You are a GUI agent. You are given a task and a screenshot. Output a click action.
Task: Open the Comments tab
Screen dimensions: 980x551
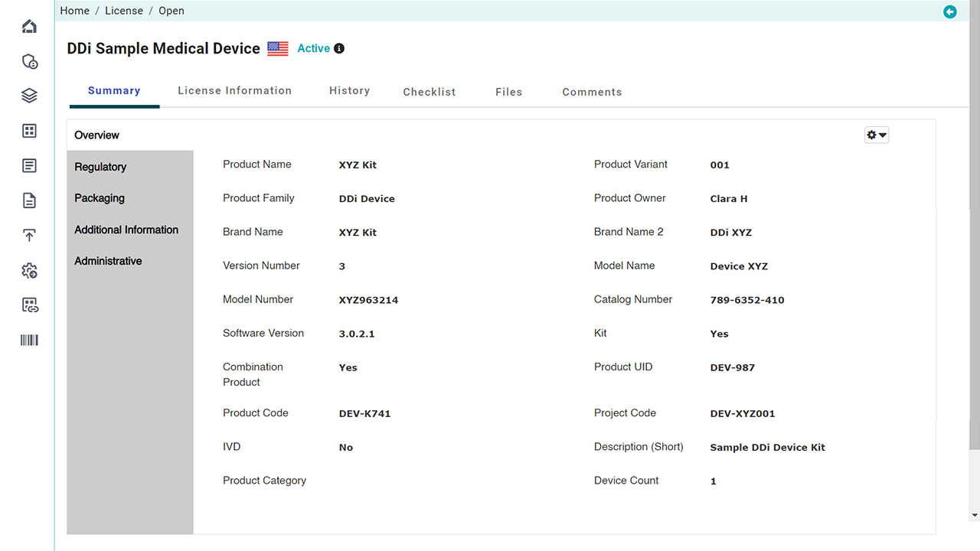[x=592, y=92]
